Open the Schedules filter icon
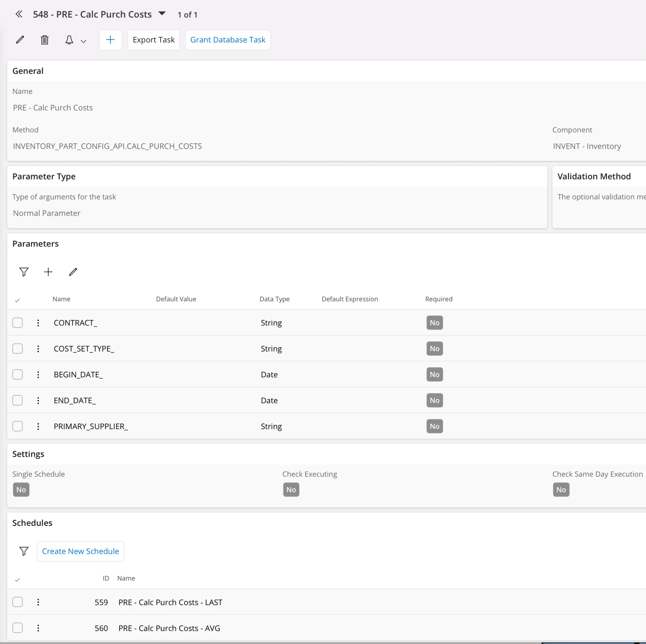 point(24,551)
